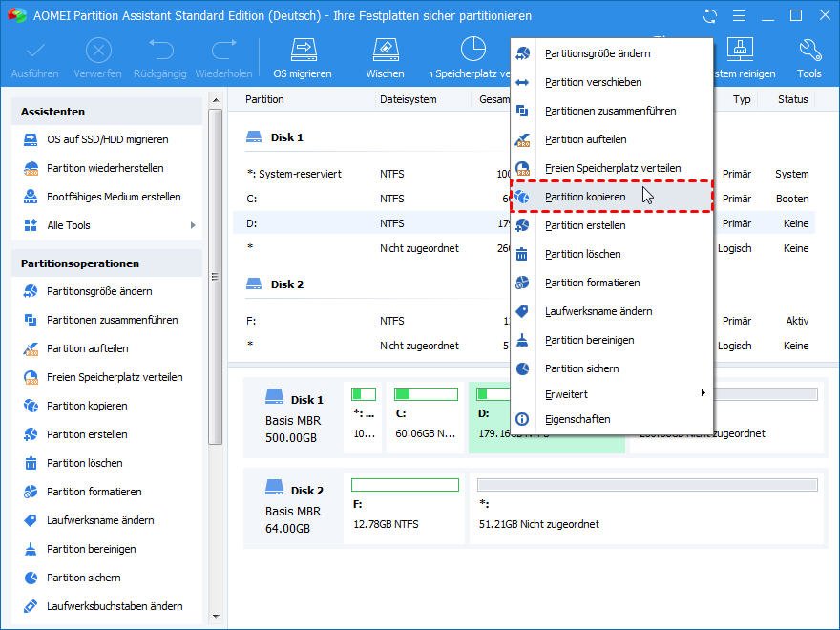Choose Laufwerksname ändern in context menu

pyautogui.click(x=612, y=311)
